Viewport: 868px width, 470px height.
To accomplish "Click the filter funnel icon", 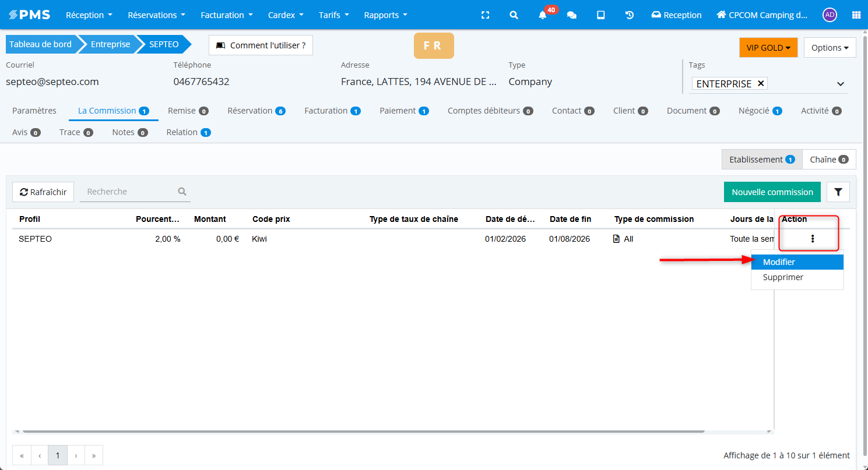I will [x=838, y=192].
